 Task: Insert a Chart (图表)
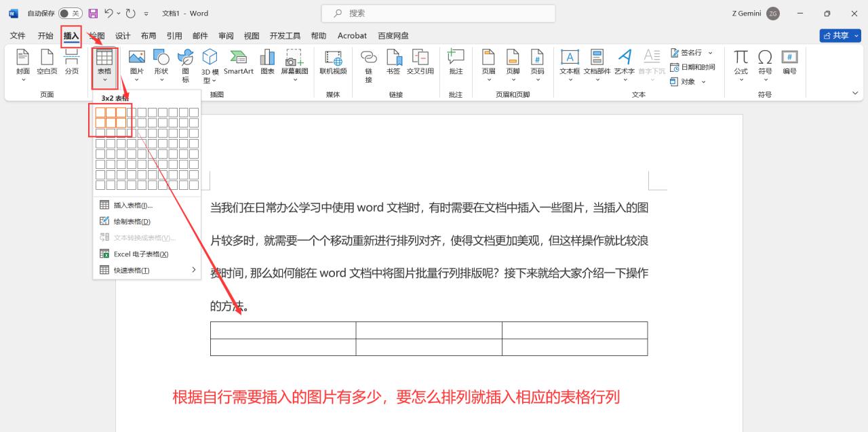[268, 62]
